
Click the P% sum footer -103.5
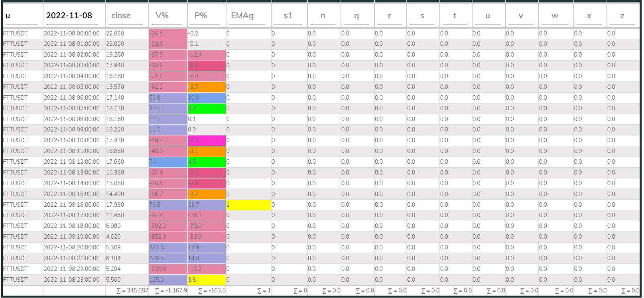(212, 291)
